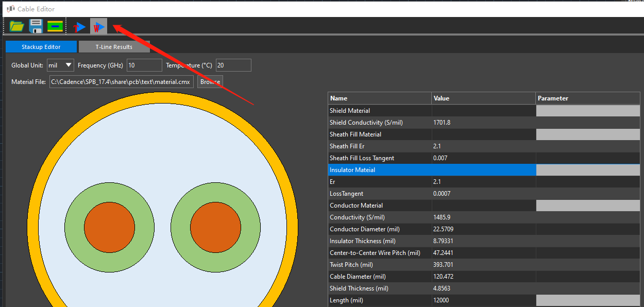Click the Name column header
This screenshot has height=307, width=644.
380,98
